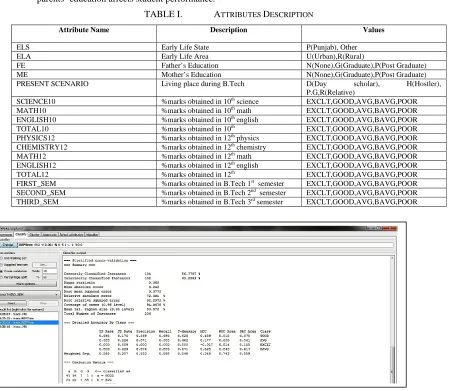Click the Stop button

(x=43, y=303)
